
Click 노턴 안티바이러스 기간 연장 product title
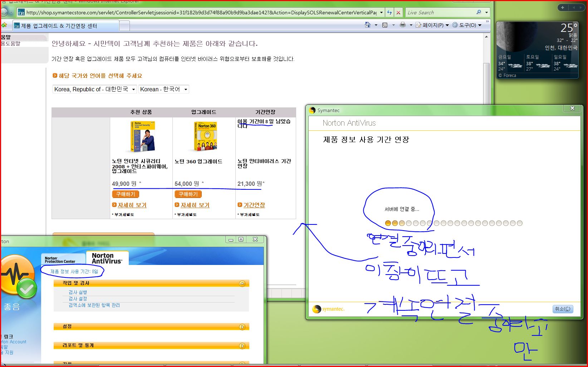pos(264,164)
